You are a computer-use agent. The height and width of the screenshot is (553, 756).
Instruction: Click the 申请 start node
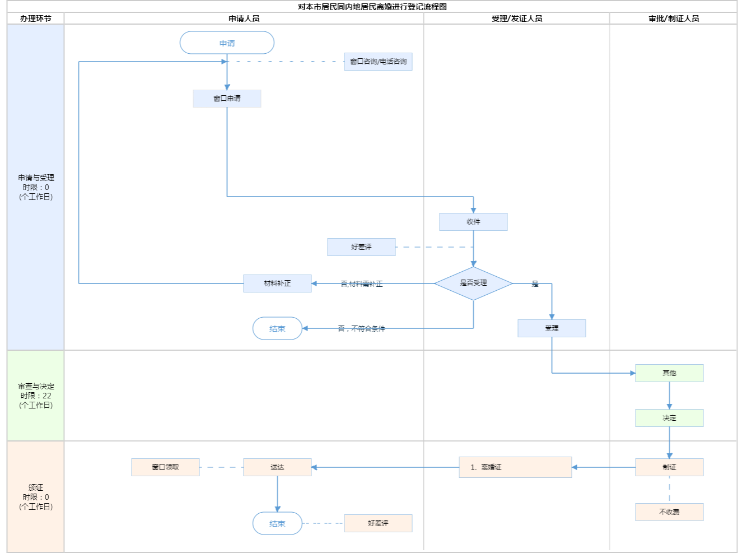click(x=227, y=43)
